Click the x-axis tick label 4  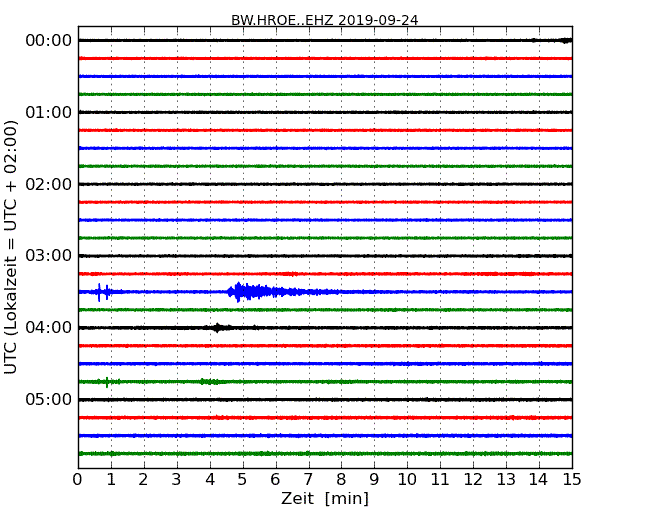(210, 480)
